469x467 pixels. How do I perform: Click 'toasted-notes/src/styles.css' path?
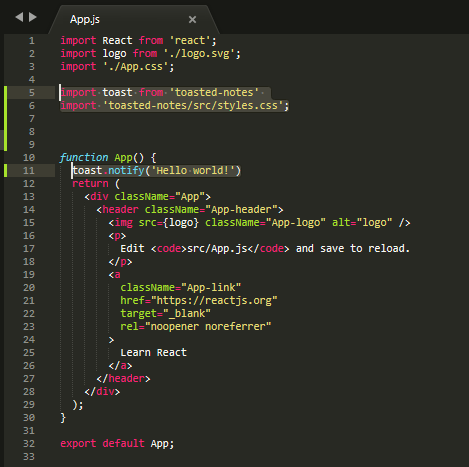tap(193, 106)
